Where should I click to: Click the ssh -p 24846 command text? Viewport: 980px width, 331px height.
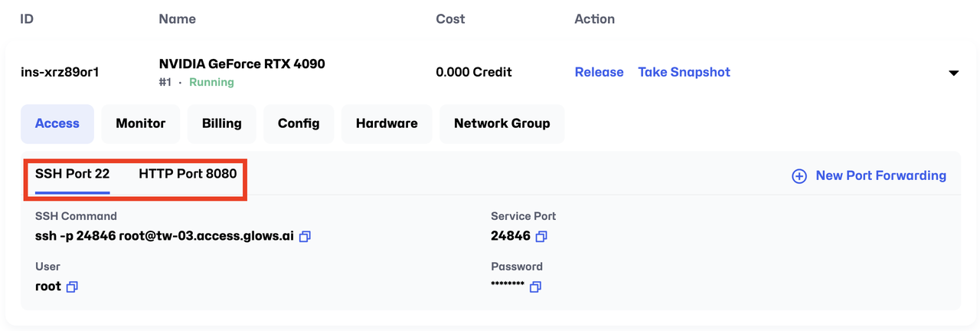(x=165, y=237)
